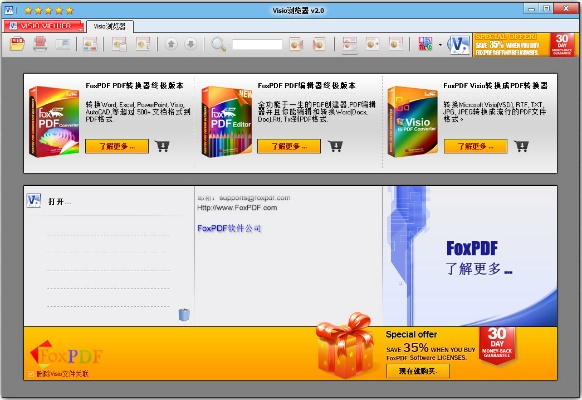This screenshot has width=582, height=400.
Task: Click the FoxPDF PDF转换器终极版本 title
Action: tap(134, 85)
